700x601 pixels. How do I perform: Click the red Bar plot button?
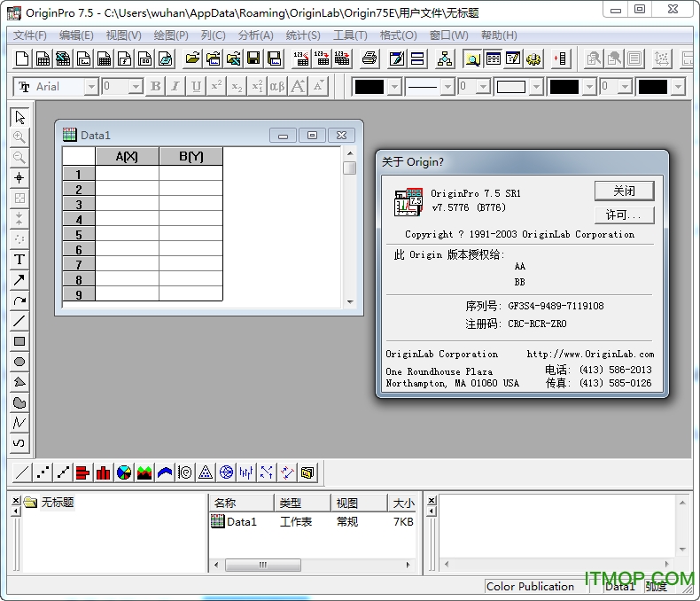click(x=83, y=472)
